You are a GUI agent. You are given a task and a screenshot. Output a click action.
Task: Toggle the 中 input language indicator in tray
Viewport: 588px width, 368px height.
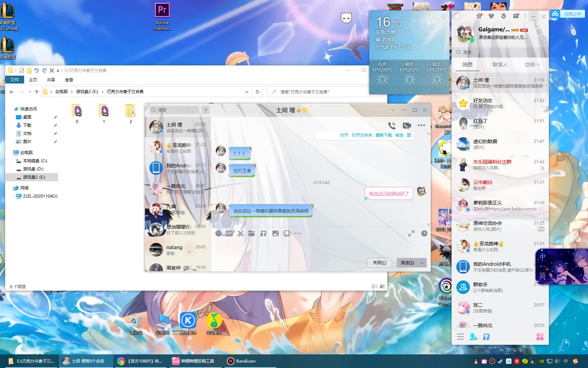click(566, 361)
